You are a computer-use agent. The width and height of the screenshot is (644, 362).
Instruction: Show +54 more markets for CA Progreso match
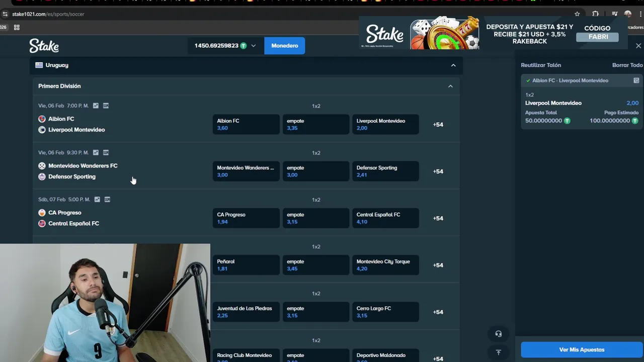[438, 218]
